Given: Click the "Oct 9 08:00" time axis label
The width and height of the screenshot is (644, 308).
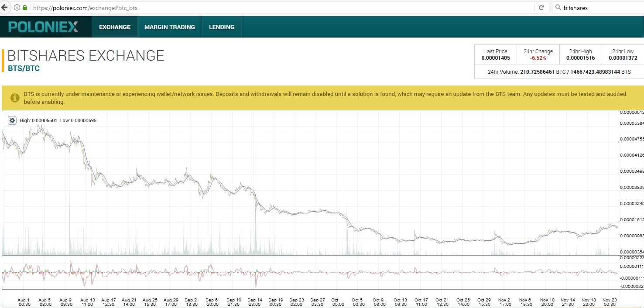Looking at the screenshot, I should pyautogui.click(x=379, y=302).
